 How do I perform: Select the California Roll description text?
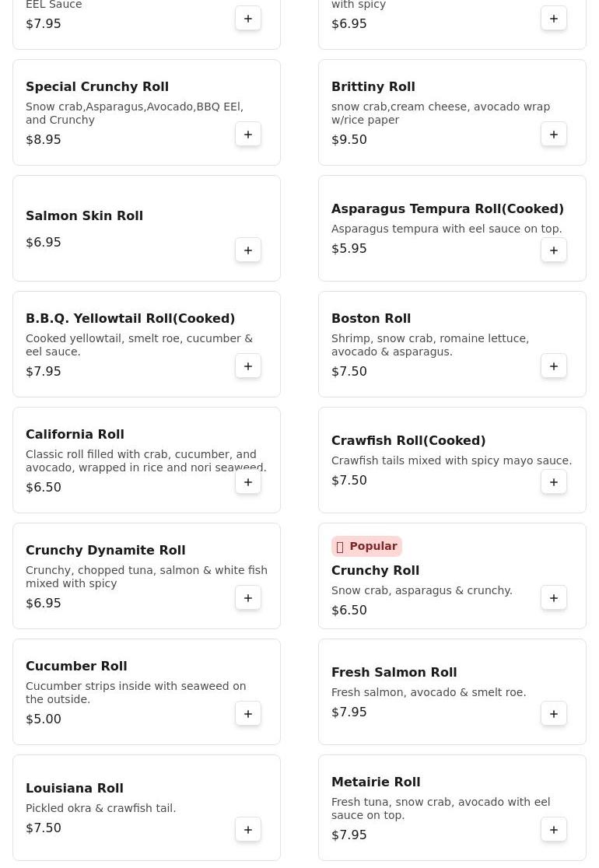pos(145,460)
